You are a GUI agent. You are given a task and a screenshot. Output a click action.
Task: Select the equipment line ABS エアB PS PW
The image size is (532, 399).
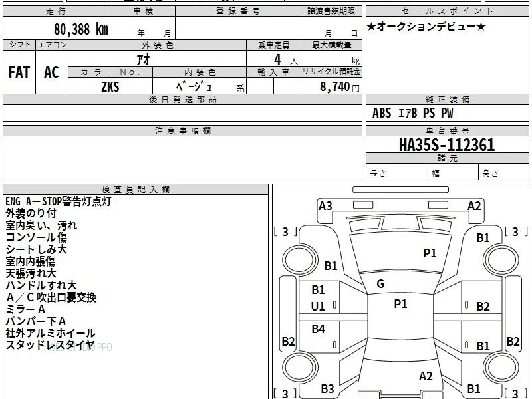pos(412,113)
